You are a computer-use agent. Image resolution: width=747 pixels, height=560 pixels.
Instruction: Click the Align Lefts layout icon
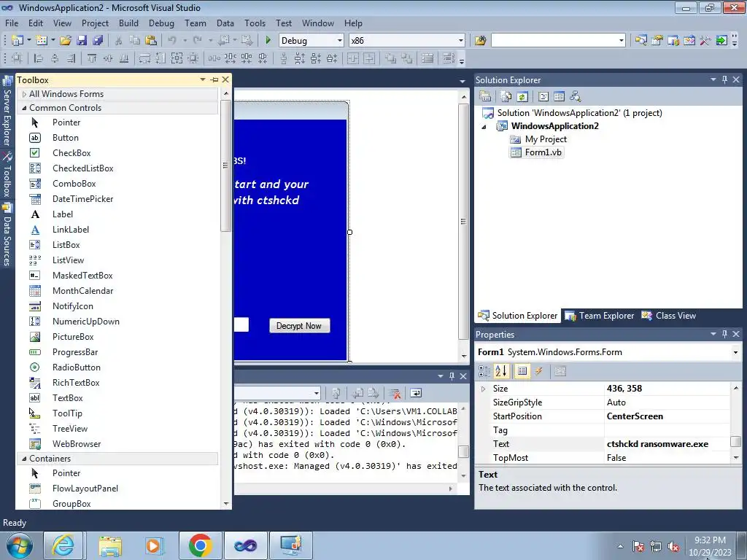[x=39, y=58]
